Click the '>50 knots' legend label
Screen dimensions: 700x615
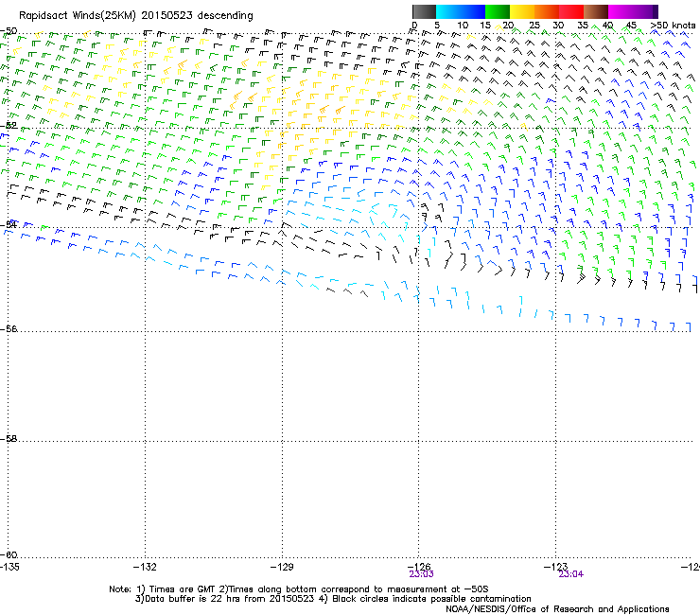(x=673, y=26)
